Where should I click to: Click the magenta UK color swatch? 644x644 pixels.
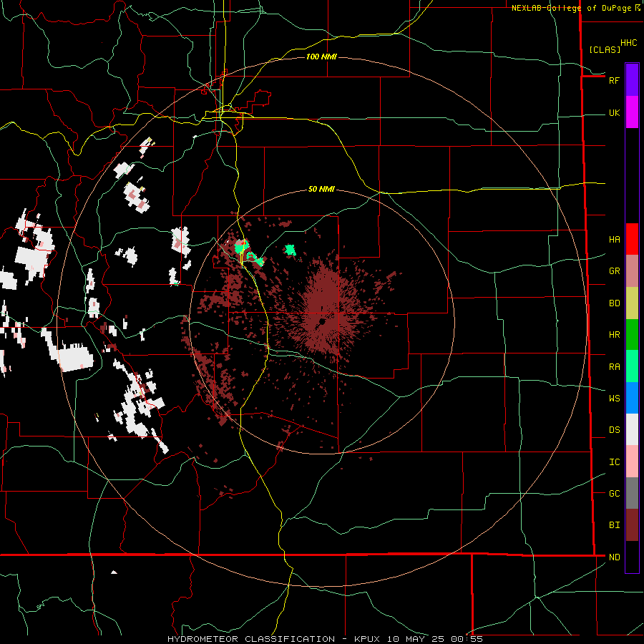tap(632, 112)
